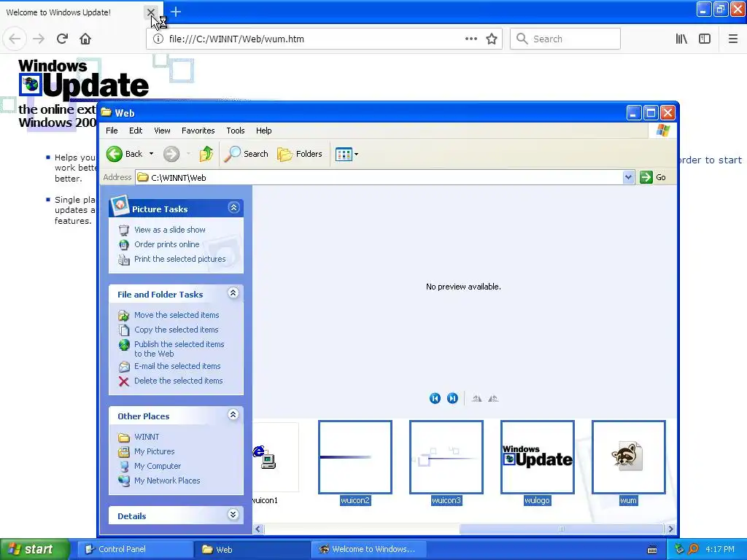Click Publish the selected items to the Web
This screenshot has width=747, height=560.
pos(179,349)
